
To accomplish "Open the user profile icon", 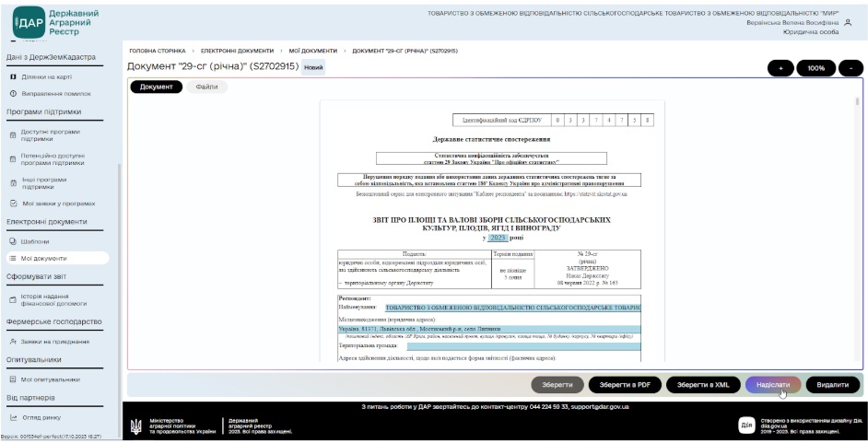I will [848, 23].
